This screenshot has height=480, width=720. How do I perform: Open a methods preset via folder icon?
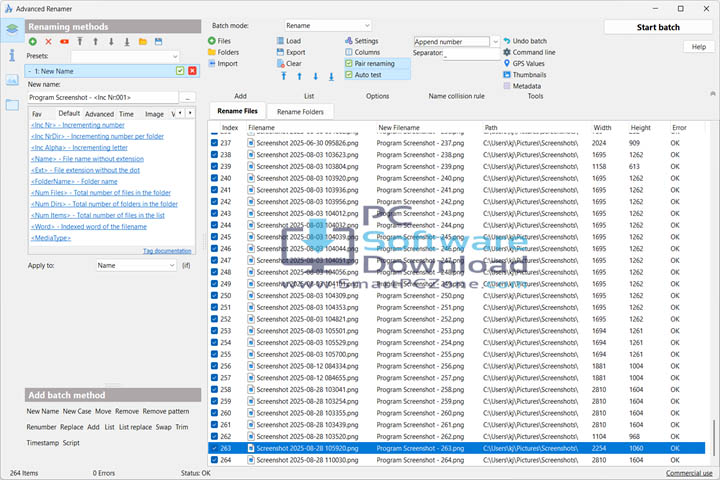click(143, 42)
